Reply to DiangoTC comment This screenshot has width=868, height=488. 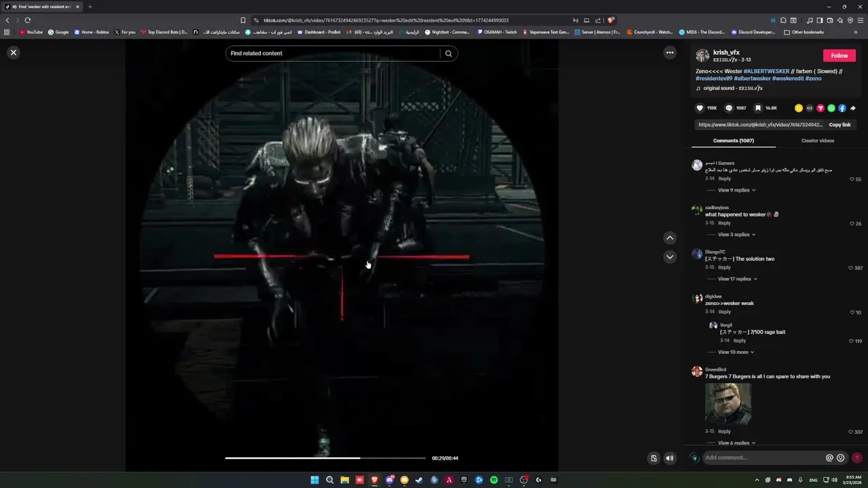coord(724,268)
